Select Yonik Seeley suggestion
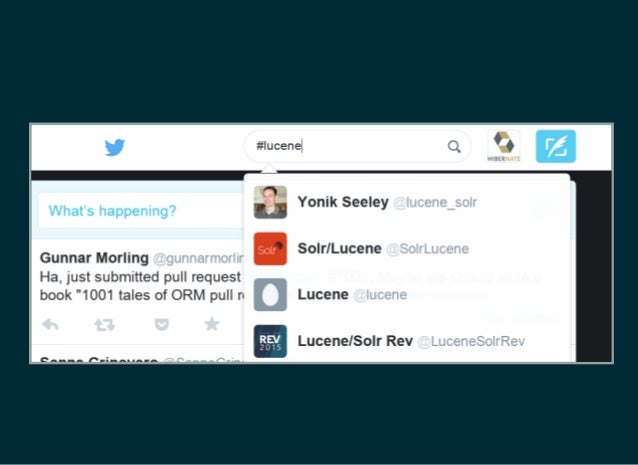Viewport: 638px width, 465px height. [407, 202]
